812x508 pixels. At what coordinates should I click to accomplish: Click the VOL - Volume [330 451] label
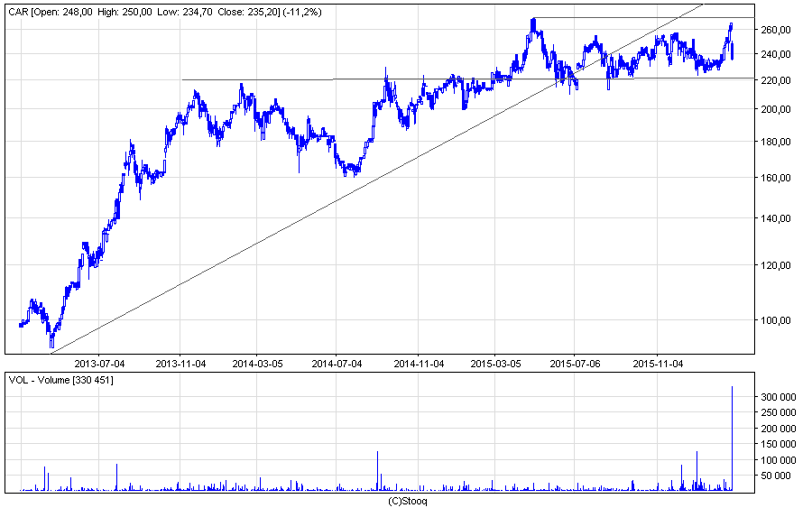tap(61, 380)
